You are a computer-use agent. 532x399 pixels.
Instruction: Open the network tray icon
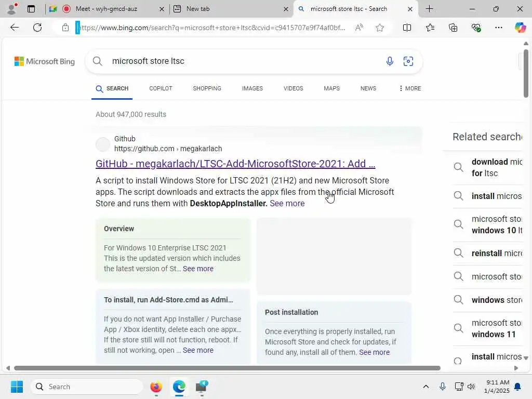point(459,387)
